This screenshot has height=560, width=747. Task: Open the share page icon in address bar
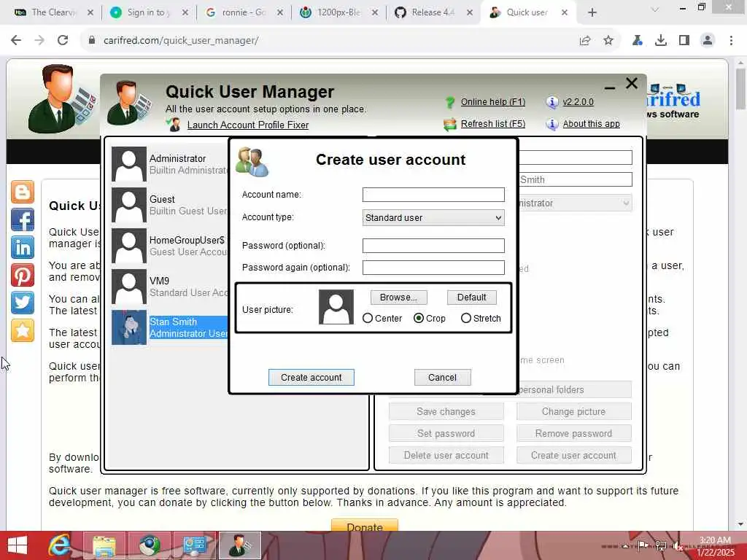point(585,41)
